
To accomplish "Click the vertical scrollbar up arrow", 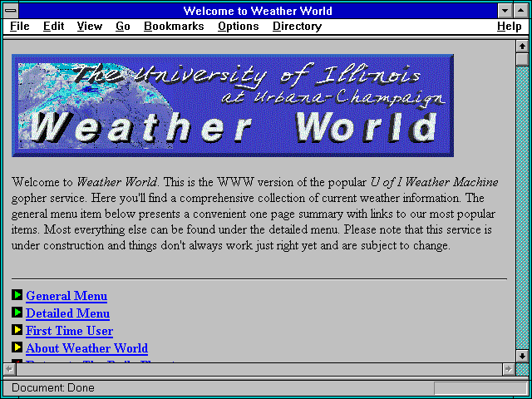I will (x=522, y=47).
